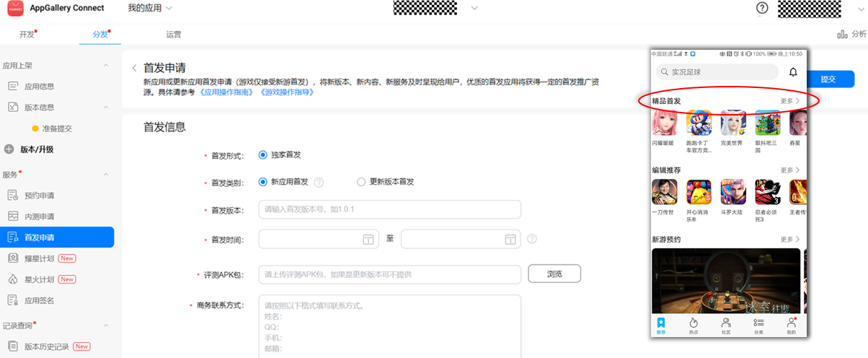868x358 pixels.
Task: Open the 《应用操作指南》 link
Action: 226,93
